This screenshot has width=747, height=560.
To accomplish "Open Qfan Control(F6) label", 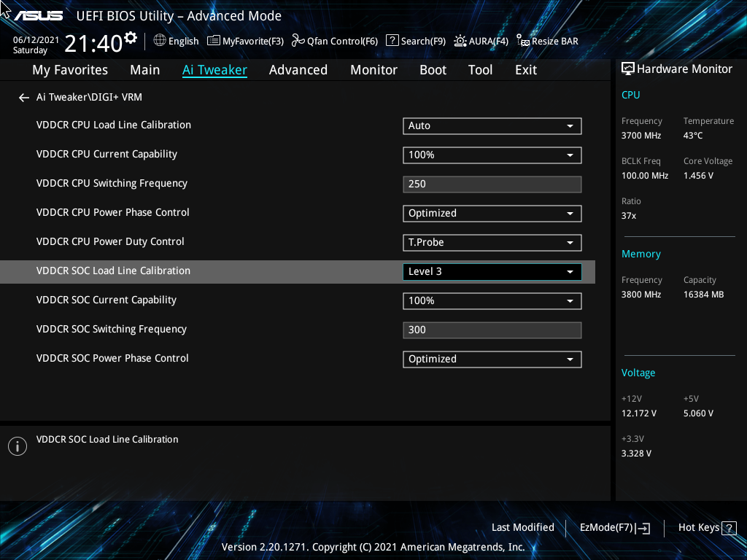I will [343, 42].
